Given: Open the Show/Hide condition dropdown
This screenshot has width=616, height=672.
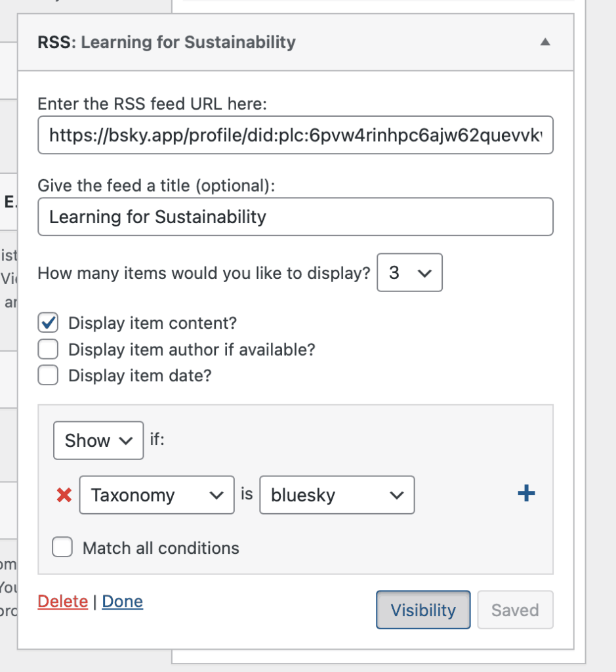Looking at the screenshot, I should click(98, 440).
